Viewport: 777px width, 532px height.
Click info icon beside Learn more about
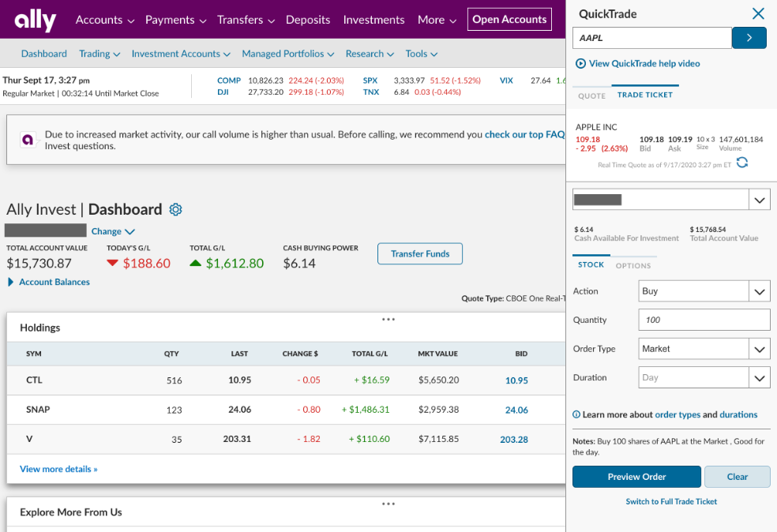(x=576, y=414)
